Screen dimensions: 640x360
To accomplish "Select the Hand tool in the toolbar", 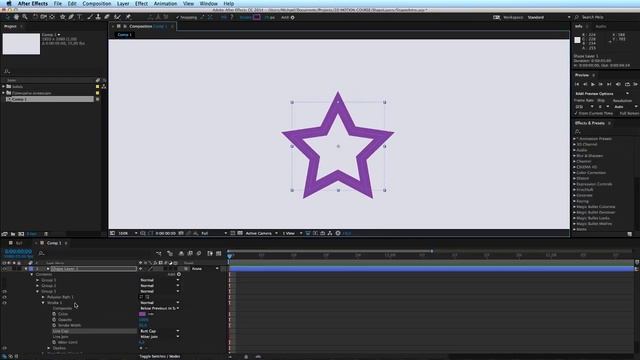I will coord(16,17).
